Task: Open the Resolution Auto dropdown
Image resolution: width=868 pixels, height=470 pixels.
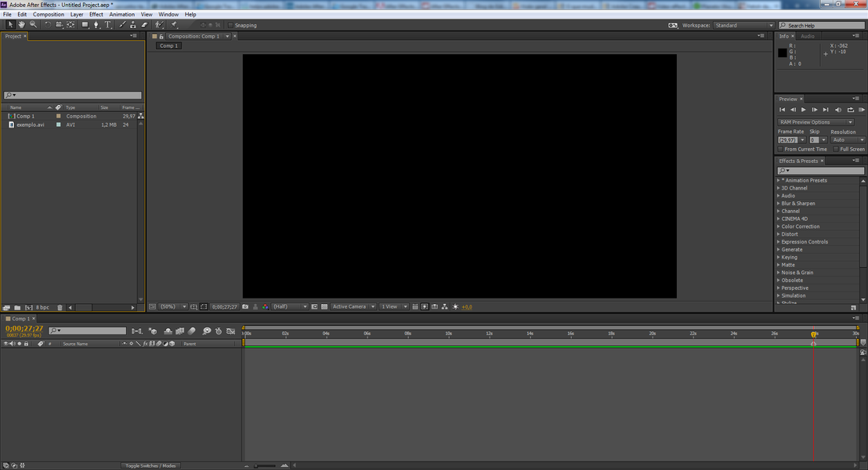Action: coord(848,140)
